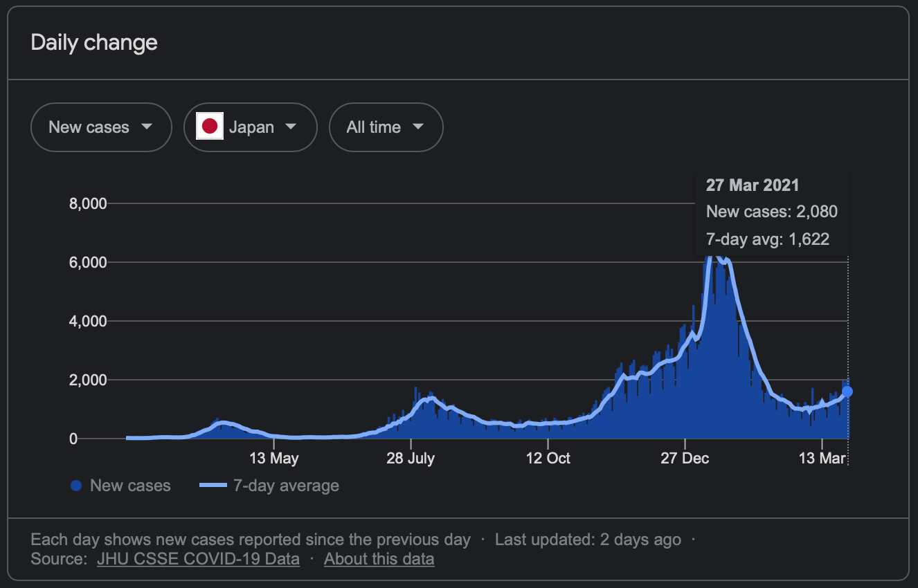The width and height of the screenshot is (918, 588).
Task: Select the highlighted data point on the chart
Action: coord(846,392)
